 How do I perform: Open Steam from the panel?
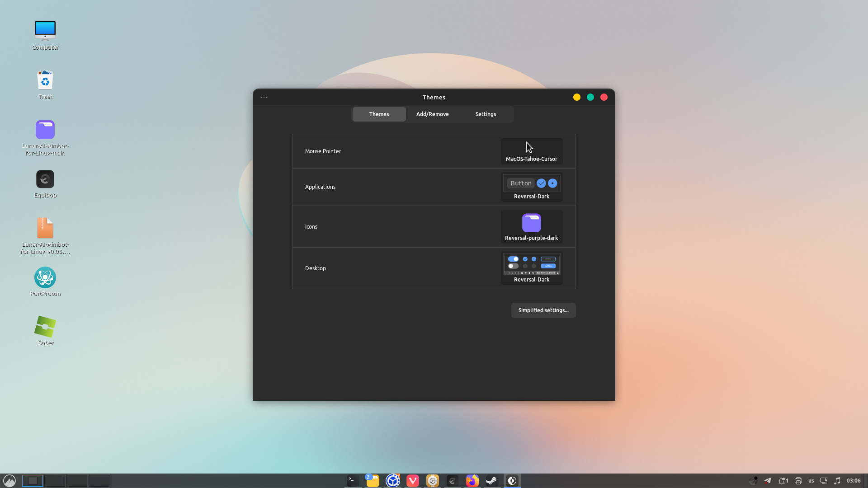492,481
